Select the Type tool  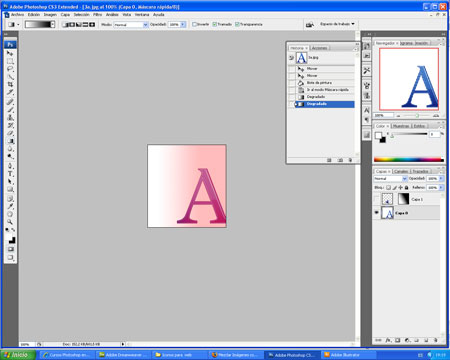(x=10, y=174)
